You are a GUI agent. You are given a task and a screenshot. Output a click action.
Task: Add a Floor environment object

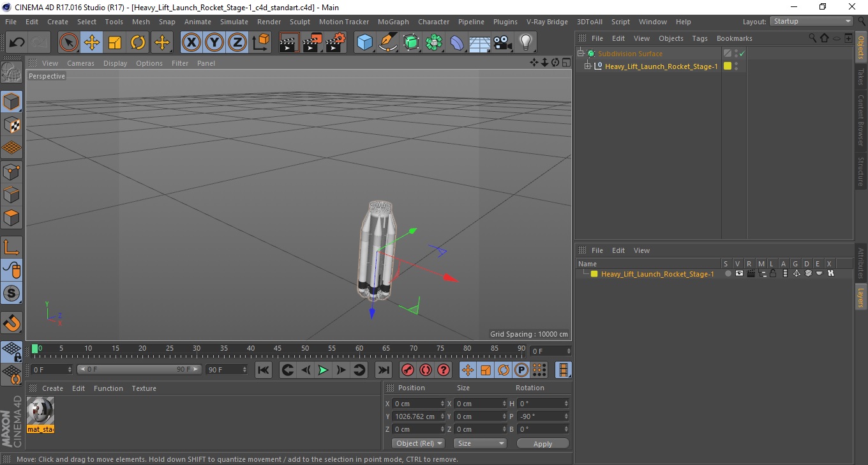(480, 43)
